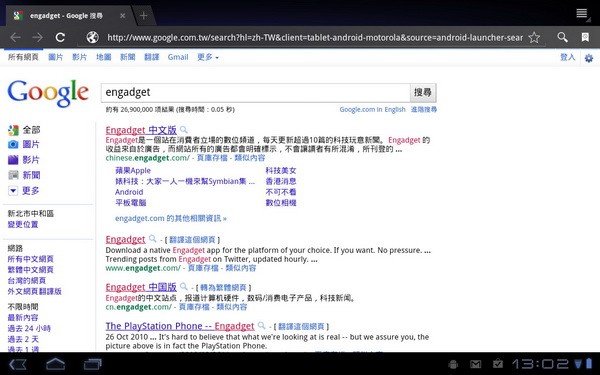Filter by 台灣的網頁 in sidebar
Image resolution: width=600 pixels, height=375 pixels.
pyautogui.click(x=27, y=280)
